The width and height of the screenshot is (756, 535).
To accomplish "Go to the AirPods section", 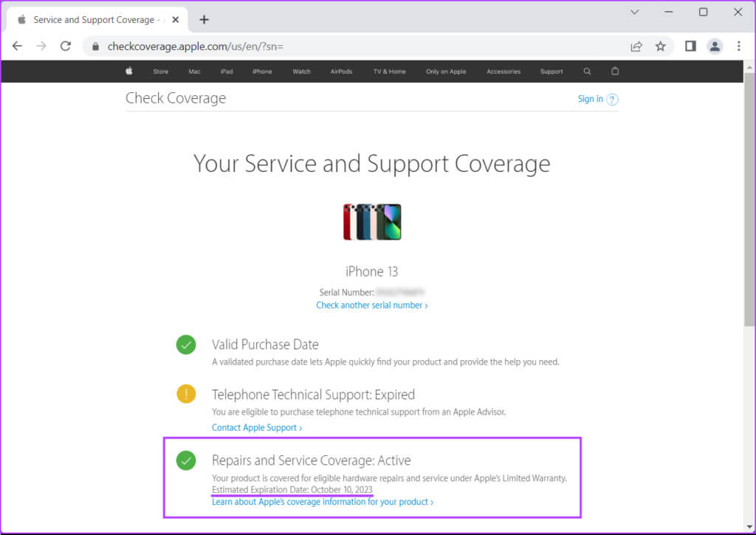I will click(x=341, y=72).
